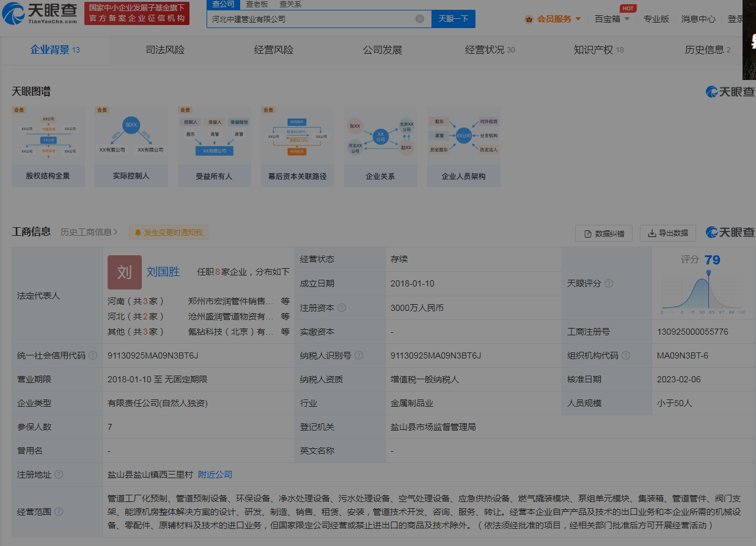Open the 幕后资本关联路径 graph card

(x=298, y=146)
